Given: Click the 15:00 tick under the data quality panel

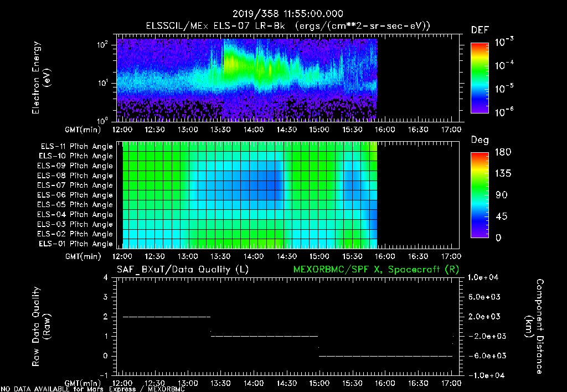Looking at the screenshot, I should click(319, 383).
